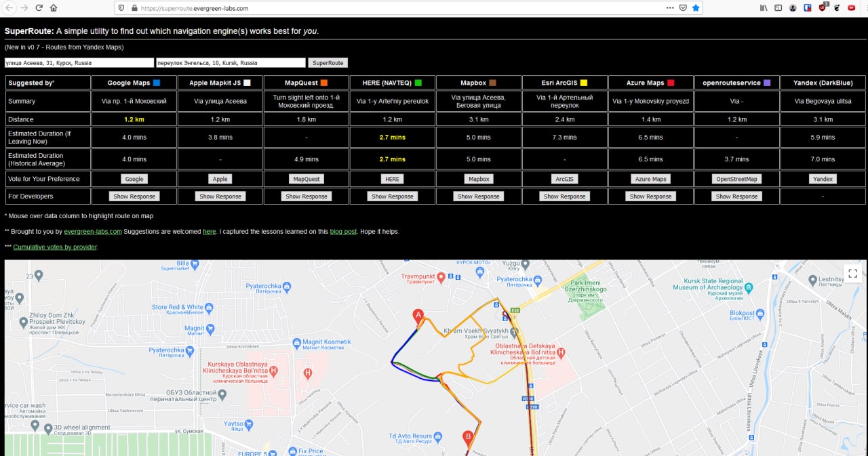Show Response for Mapbox column
Screen dimensions: 868x456
479,196
